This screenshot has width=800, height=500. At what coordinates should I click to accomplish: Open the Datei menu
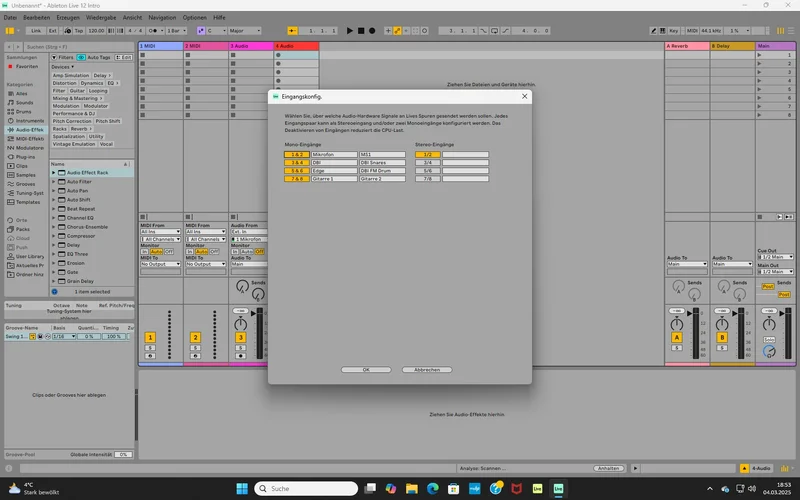point(10,17)
